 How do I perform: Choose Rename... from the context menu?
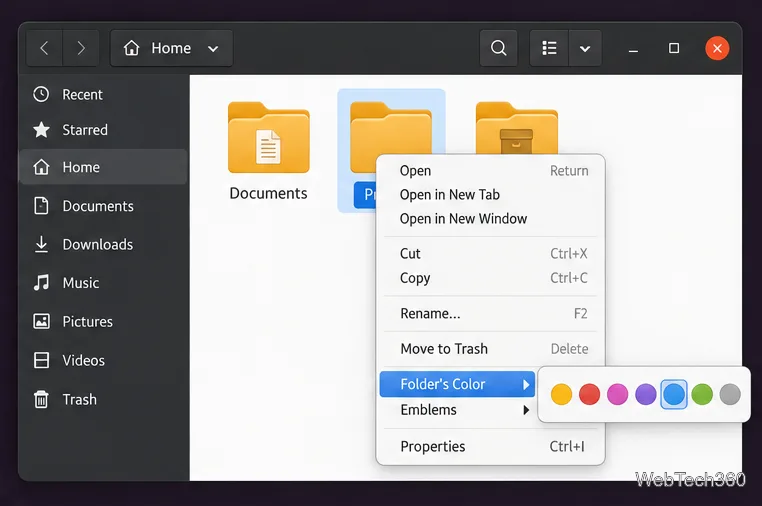[x=491, y=314]
